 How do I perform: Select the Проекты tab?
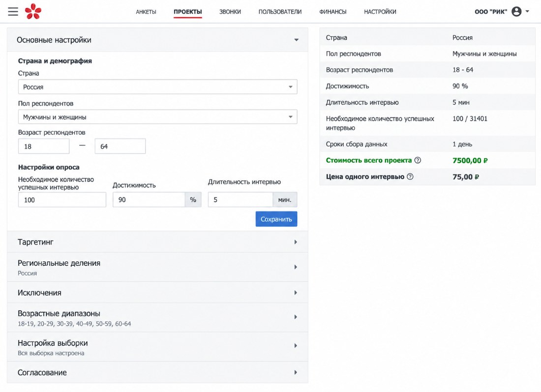(x=188, y=12)
